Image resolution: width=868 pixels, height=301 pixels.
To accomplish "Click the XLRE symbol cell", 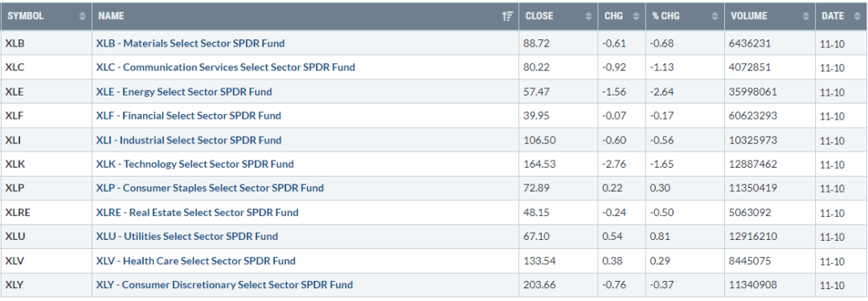I will click(x=46, y=213).
